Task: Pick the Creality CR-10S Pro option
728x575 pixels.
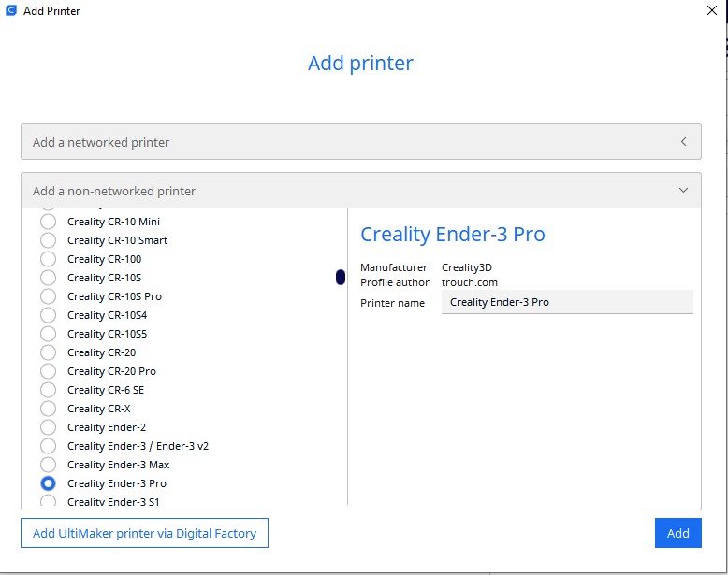Action: pos(49,296)
